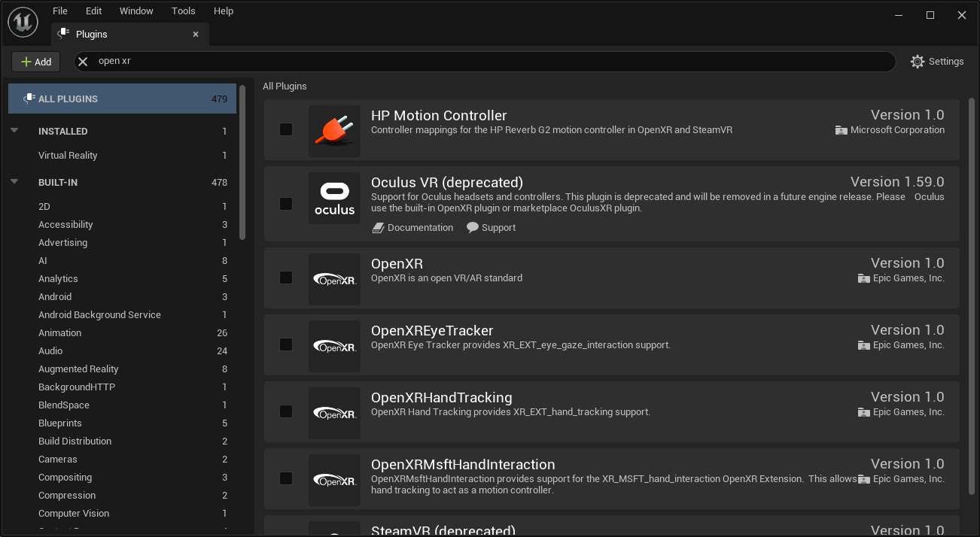
Task: Open the Oculus VR Support link
Action: pyautogui.click(x=491, y=228)
